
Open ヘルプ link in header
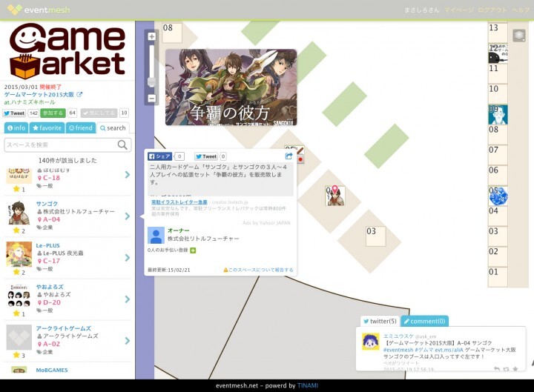(521, 10)
